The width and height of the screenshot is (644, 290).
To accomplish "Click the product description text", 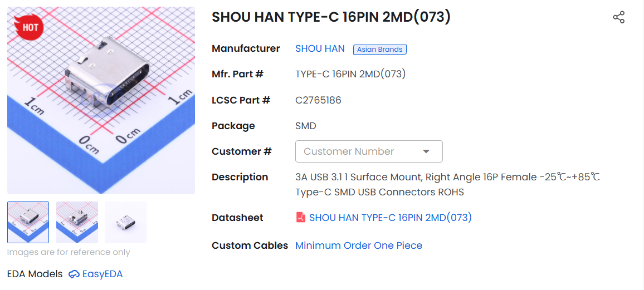I will (447, 184).
